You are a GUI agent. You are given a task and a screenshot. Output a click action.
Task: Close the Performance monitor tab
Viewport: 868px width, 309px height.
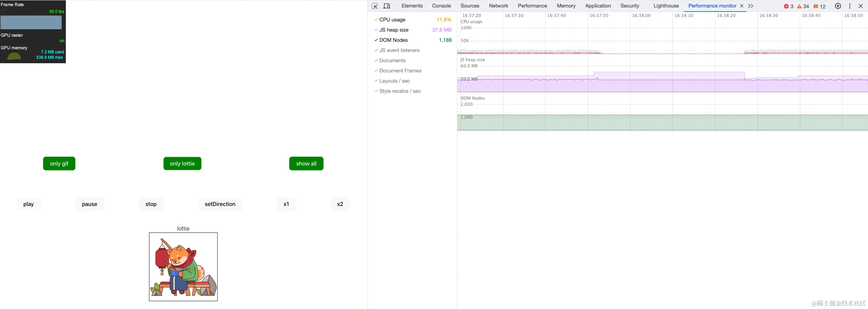click(742, 6)
